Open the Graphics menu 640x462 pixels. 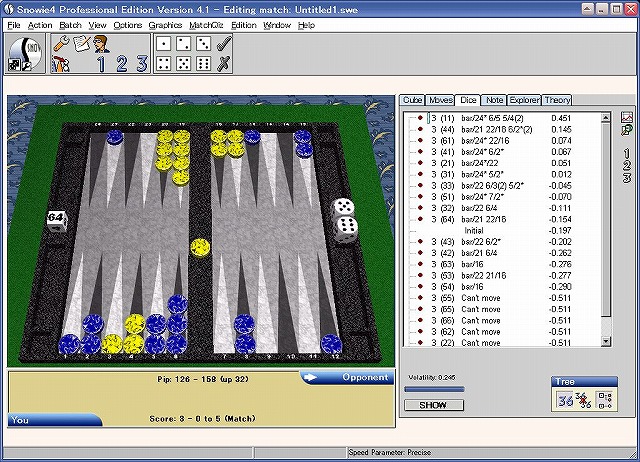[165, 25]
